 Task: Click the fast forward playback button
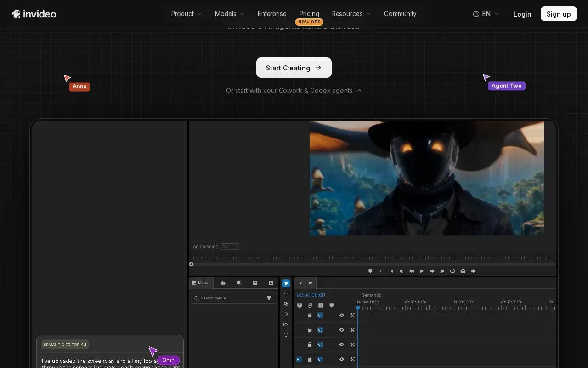click(432, 271)
